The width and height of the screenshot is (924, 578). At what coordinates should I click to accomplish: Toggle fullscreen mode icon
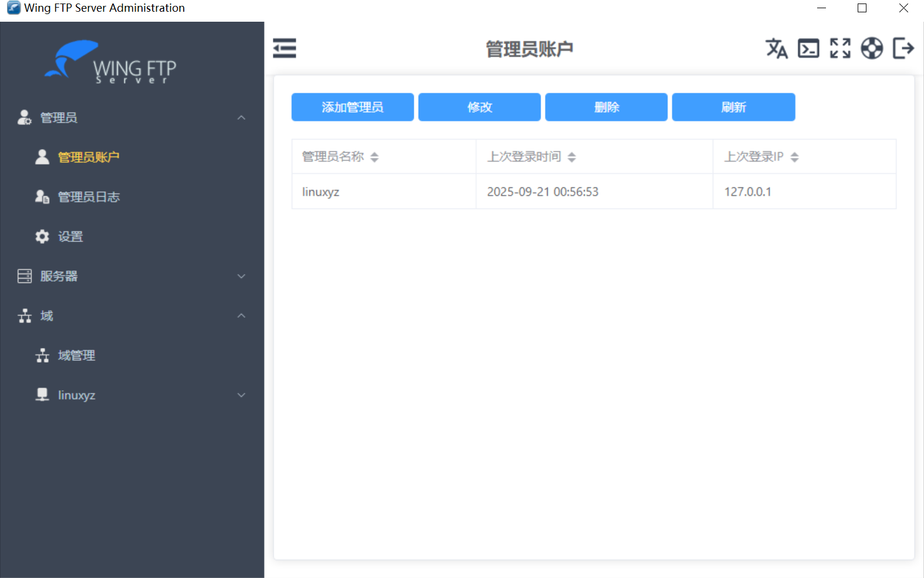[x=840, y=48]
